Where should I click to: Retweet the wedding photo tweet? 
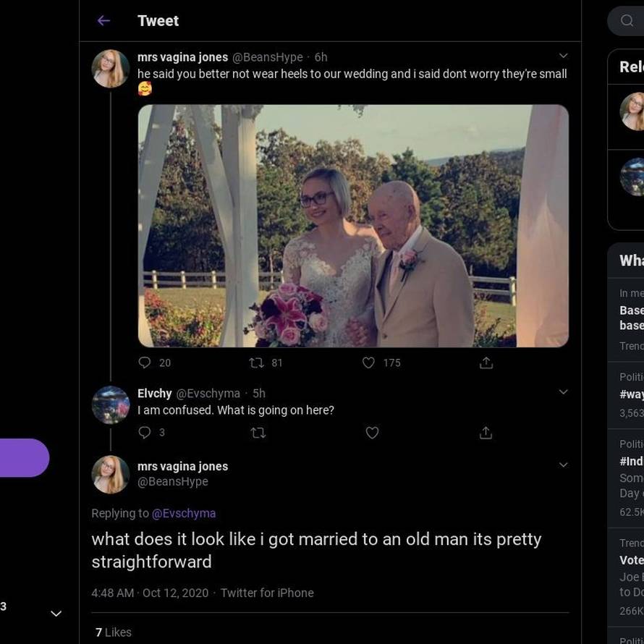pyautogui.click(x=256, y=363)
